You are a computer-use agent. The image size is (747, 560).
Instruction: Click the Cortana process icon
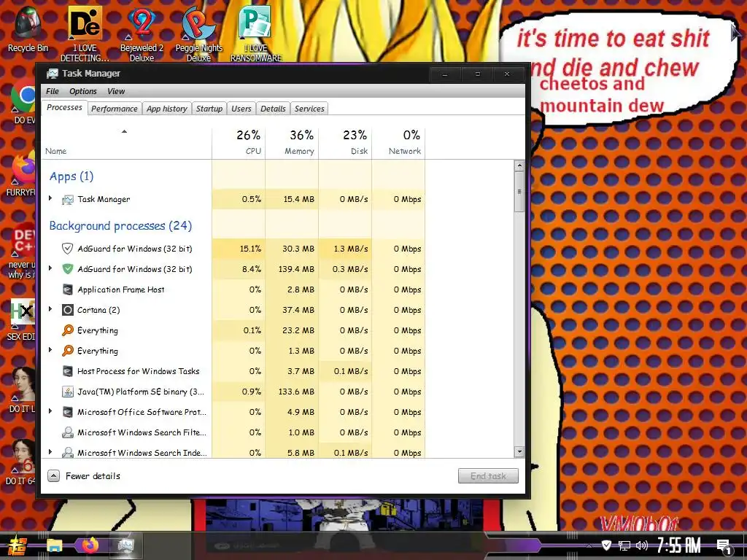(x=68, y=310)
